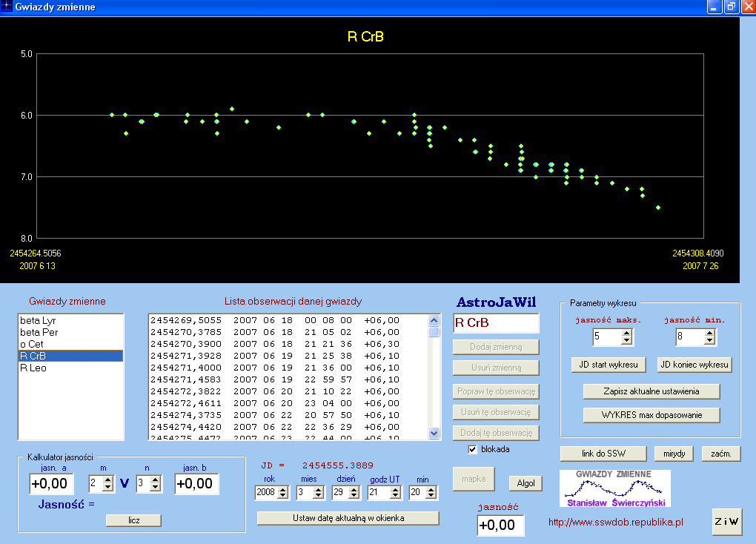Click the rok year input field
756x544 pixels.
pos(266,492)
